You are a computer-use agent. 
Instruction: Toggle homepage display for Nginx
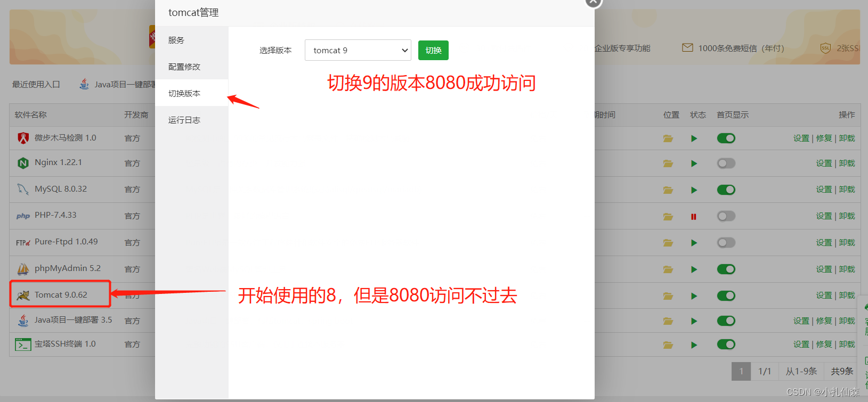click(x=726, y=163)
